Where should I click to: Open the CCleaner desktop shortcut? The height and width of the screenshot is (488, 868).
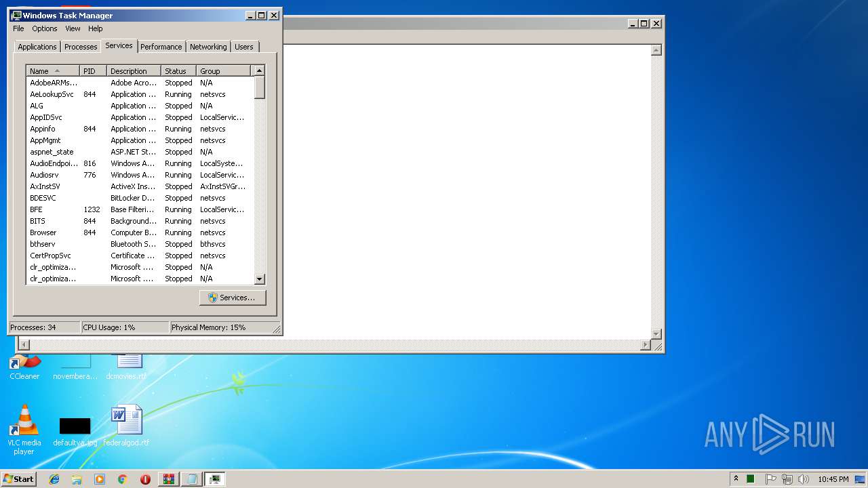coord(24,367)
